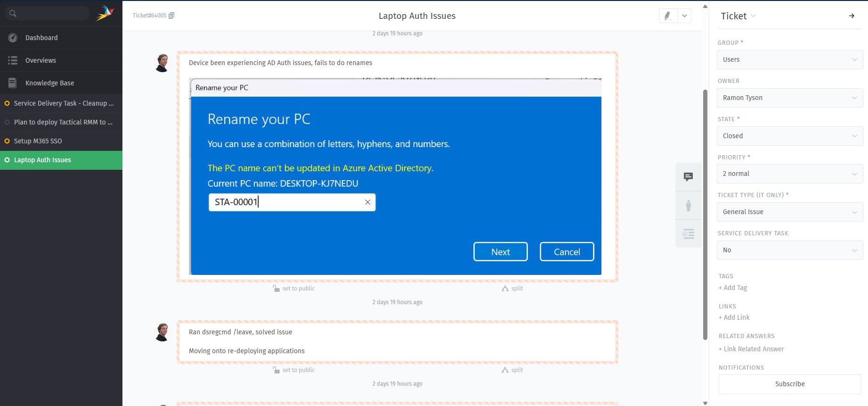
Task: Click the highlighter pen icon
Action: [667, 16]
